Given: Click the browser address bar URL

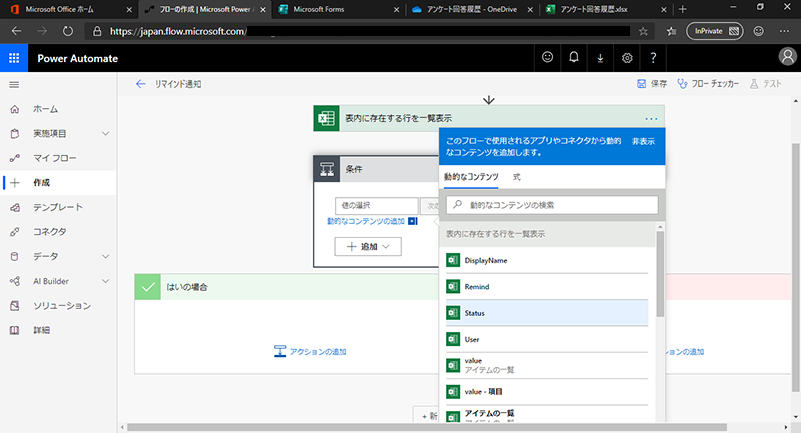Looking at the screenshot, I should [178, 31].
